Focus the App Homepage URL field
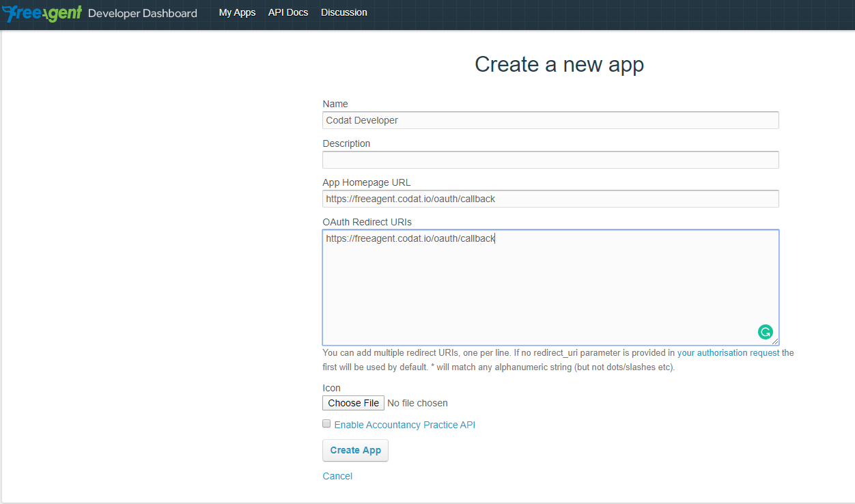This screenshot has height=504, width=855. pyautogui.click(x=550, y=199)
